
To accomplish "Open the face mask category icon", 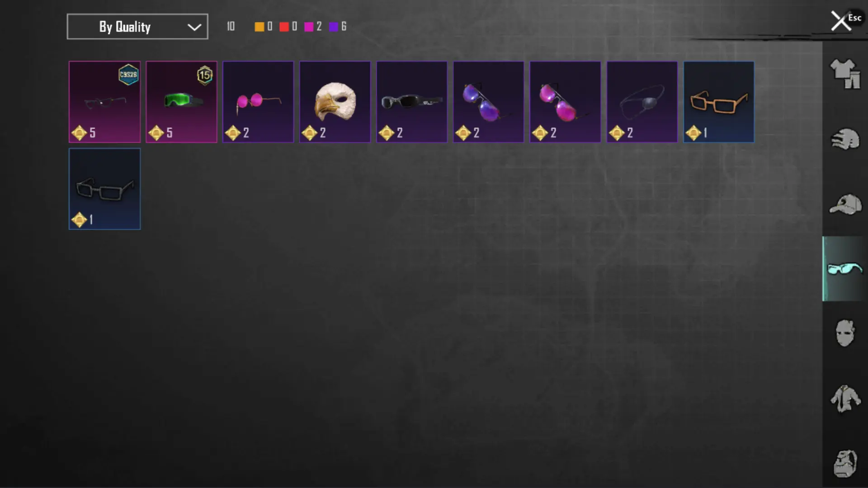I will click(x=844, y=333).
